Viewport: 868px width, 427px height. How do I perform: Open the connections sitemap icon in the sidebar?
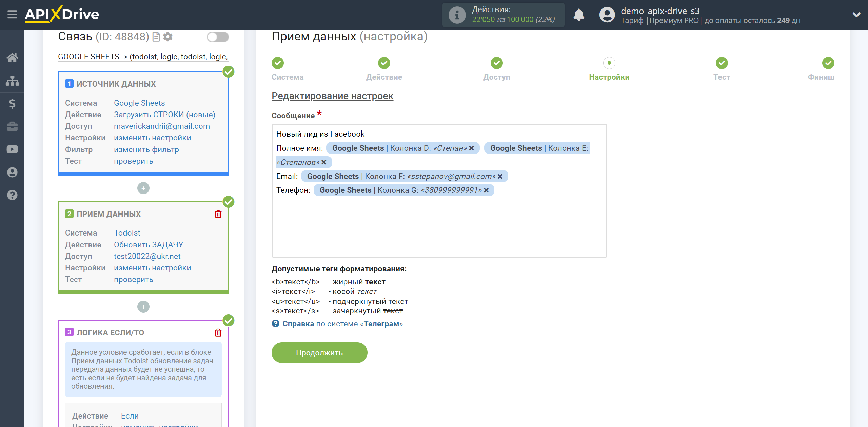coord(12,81)
